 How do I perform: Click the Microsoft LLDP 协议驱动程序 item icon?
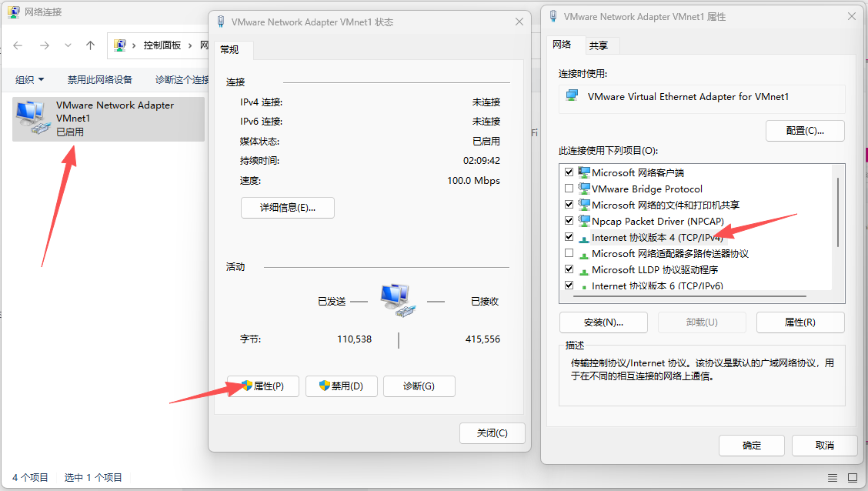click(x=583, y=271)
